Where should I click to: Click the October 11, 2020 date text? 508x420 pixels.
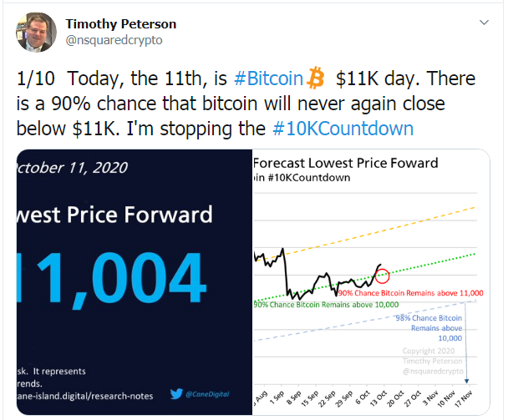tap(74, 168)
